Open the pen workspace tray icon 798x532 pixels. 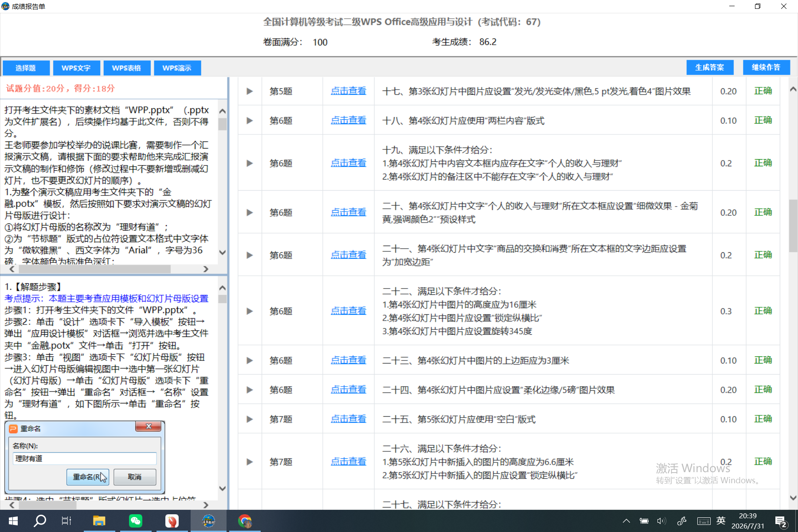click(x=682, y=521)
